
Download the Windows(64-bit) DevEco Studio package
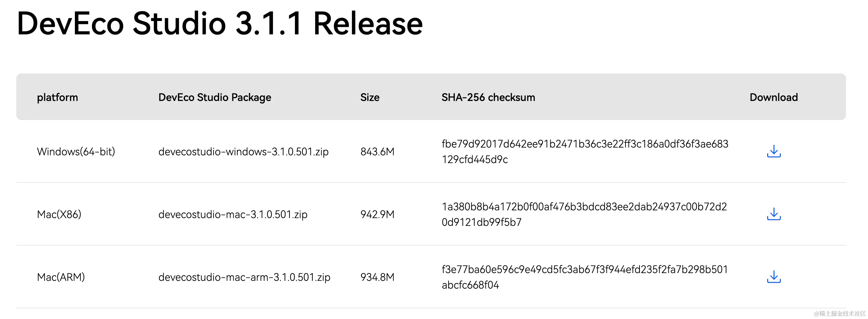tap(774, 151)
